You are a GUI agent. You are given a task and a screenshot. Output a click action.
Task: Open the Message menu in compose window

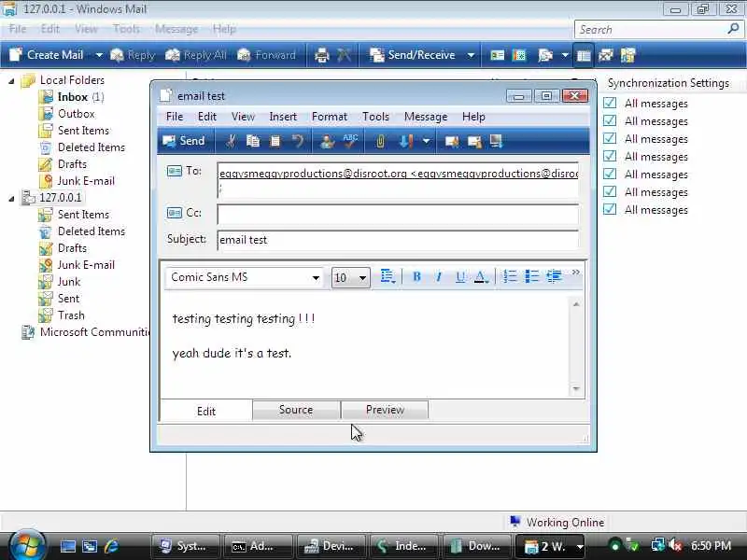tap(426, 117)
